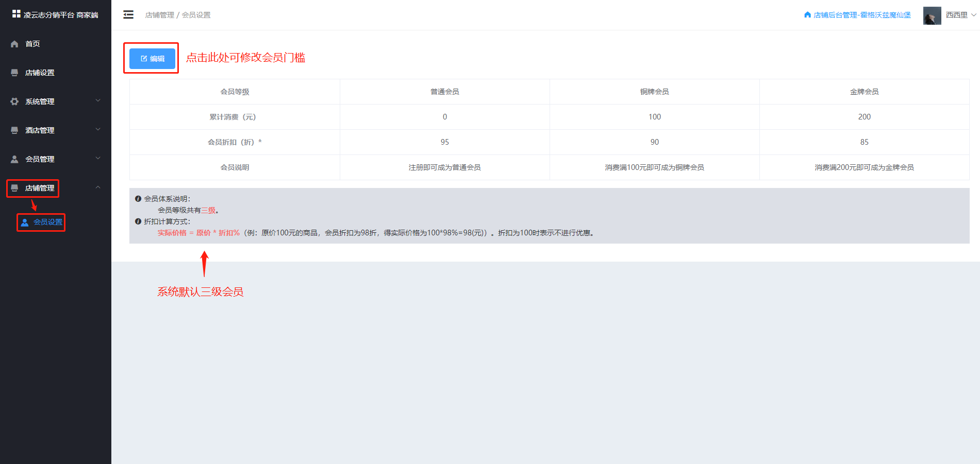This screenshot has height=464, width=980.
Task: Click the 会员设置 breadcrumb text
Action: pos(196,15)
